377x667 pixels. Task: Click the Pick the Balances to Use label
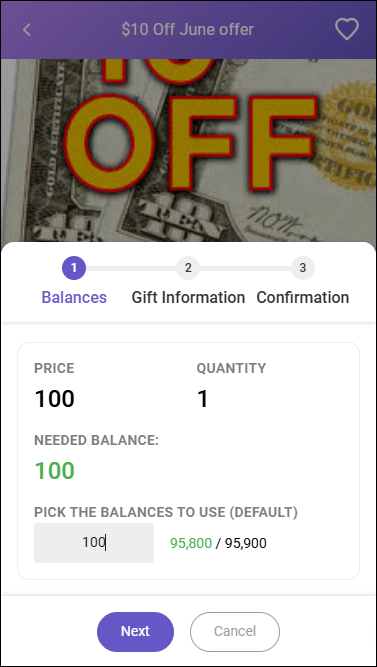tap(166, 513)
